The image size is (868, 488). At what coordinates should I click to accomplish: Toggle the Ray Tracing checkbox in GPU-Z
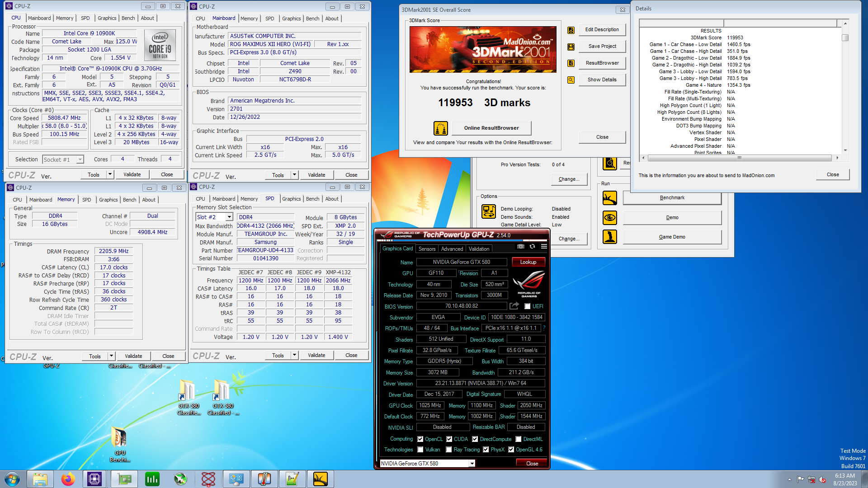click(449, 450)
